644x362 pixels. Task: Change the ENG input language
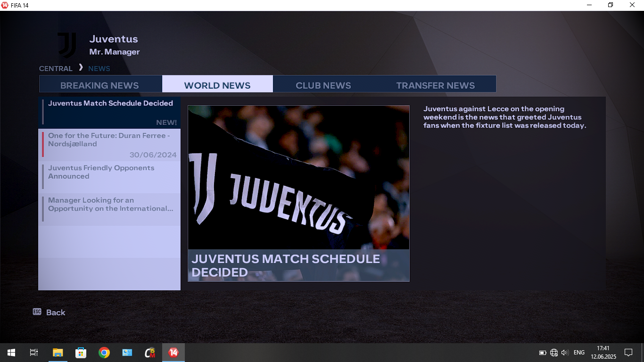pyautogui.click(x=579, y=353)
